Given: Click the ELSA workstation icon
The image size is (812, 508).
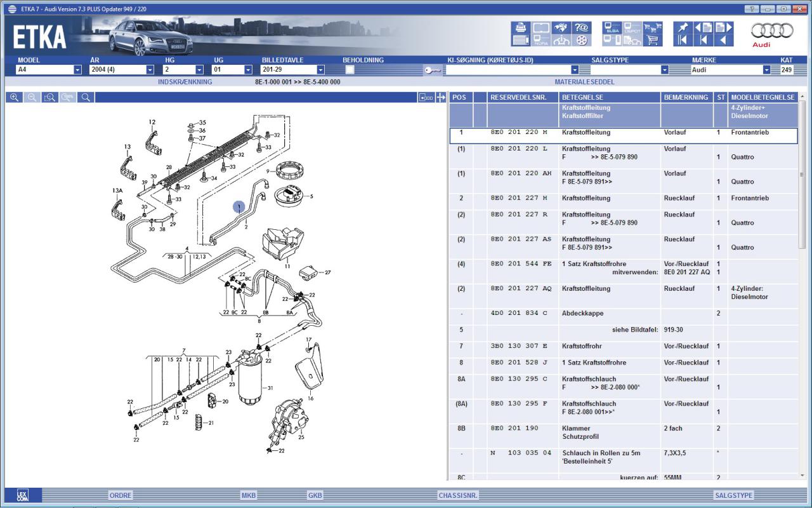Looking at the screenshot, I should (613, 27).
